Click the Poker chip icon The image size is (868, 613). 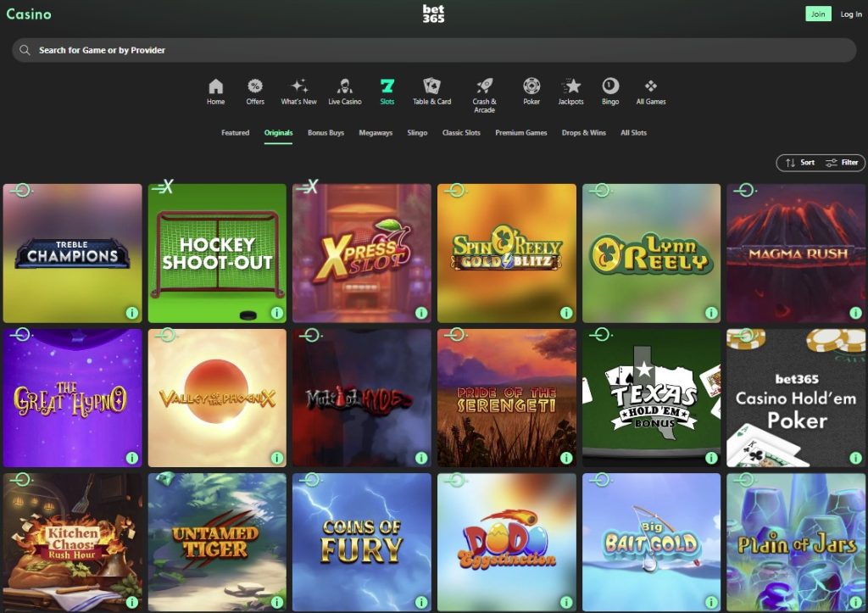531,87
